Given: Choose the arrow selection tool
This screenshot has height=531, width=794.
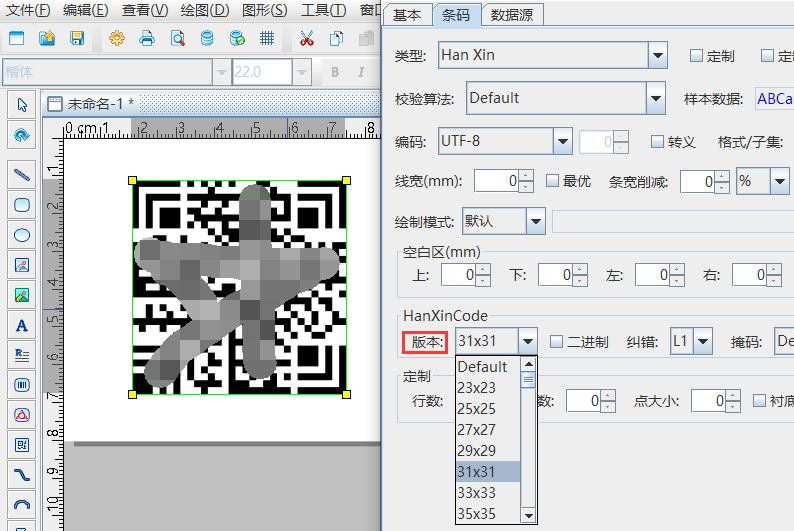Looking at the screenshot, I should coord(22,105).
